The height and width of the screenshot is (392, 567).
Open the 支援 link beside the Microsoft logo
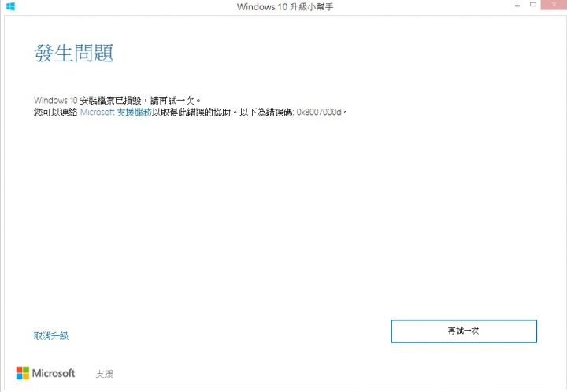click(x=105, y=374)
